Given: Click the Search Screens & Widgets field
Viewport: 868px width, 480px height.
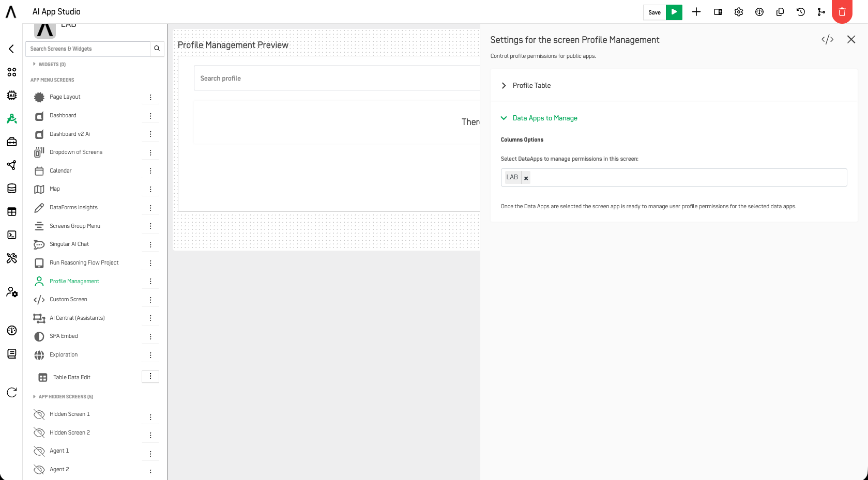Looking at the screenshot, I should [88, 49].
